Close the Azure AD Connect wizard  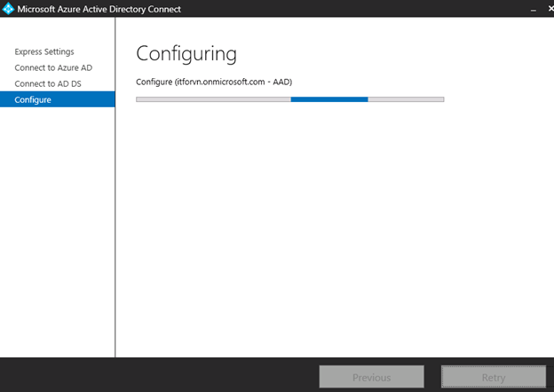[550, 9]
